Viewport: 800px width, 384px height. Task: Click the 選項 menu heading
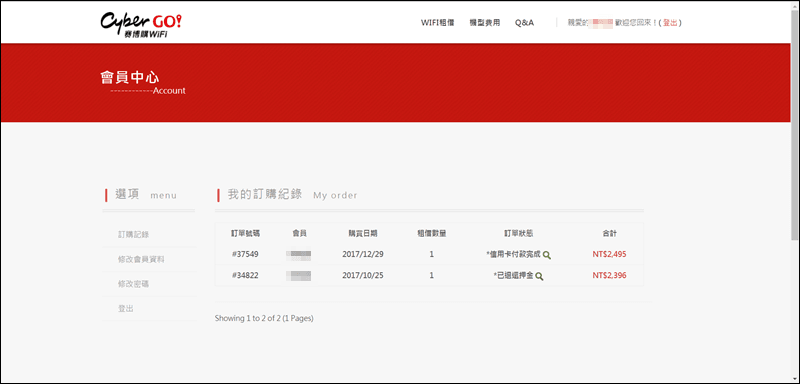point(146,194)
